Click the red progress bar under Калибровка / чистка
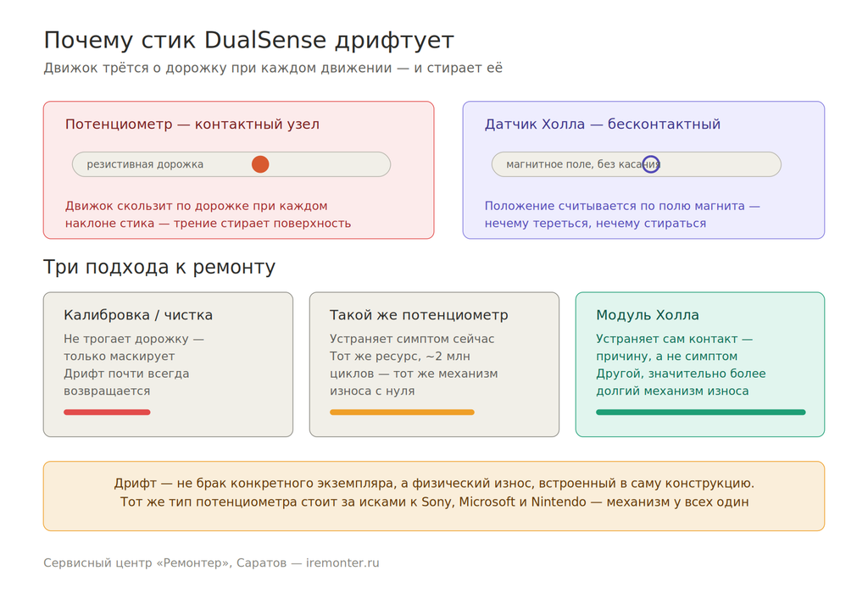Image resolution: width=868 pixels, height=593 pixels. point(107,412)
